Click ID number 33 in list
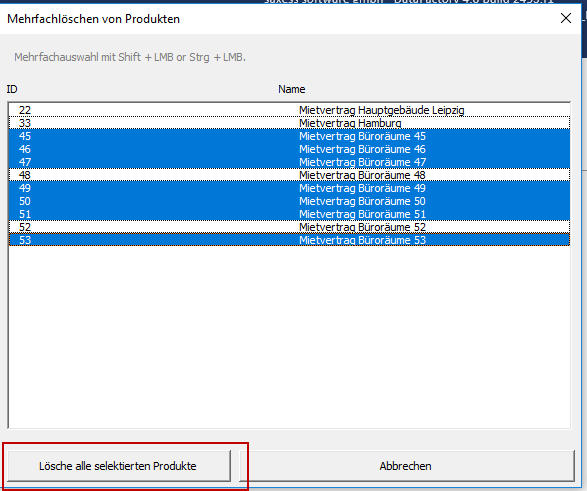This screenshot has width=587, height=491. point(25,123)
